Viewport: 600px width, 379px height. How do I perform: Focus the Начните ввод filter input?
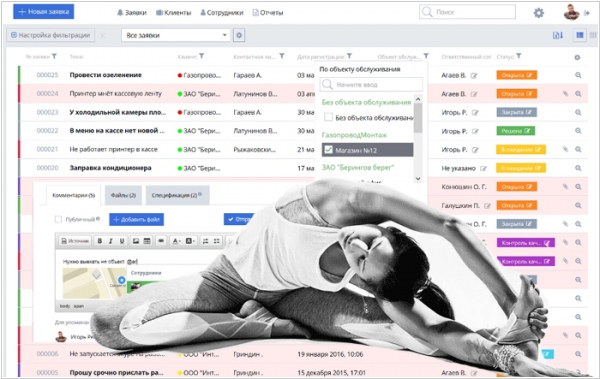coord(371,84)
